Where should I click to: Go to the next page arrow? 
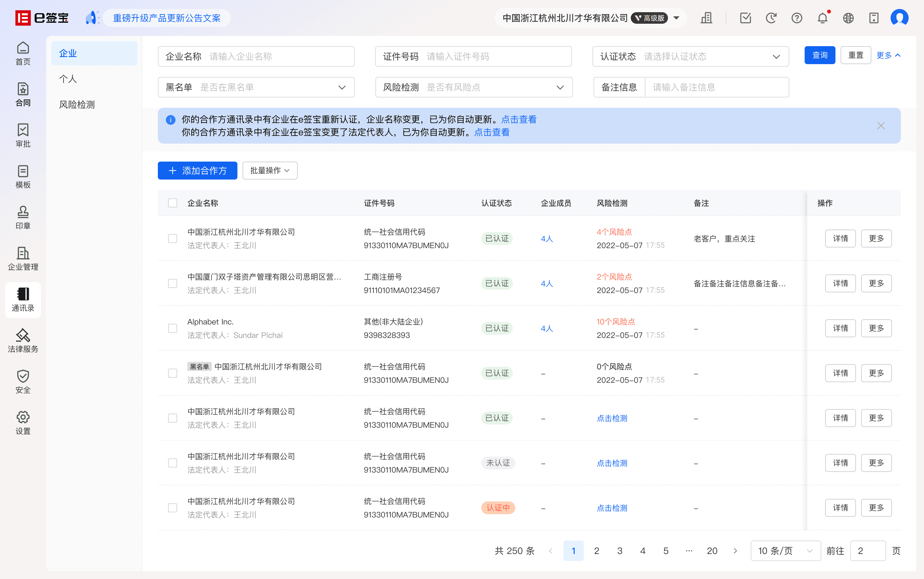(x=735, y=551)
